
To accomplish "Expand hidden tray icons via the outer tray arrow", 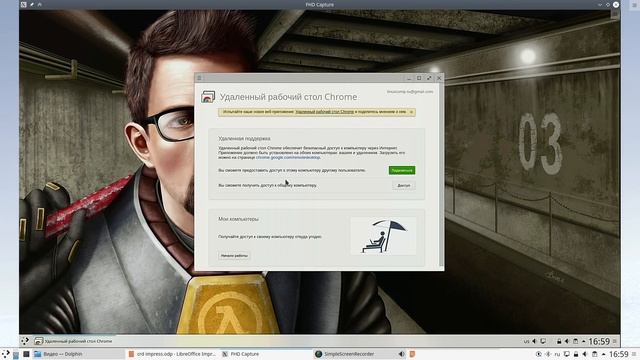I will 604,354.
